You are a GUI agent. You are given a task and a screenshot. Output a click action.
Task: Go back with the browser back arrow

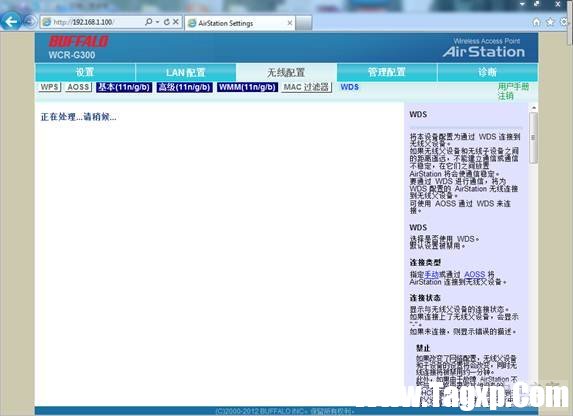tap(10, 22)
